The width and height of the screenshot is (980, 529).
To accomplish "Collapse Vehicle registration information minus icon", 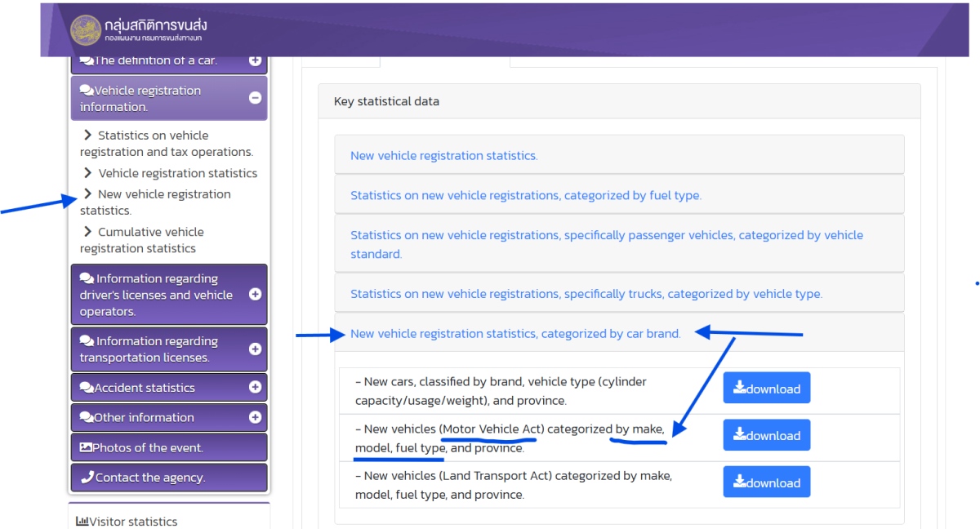I will pos(255,98).
